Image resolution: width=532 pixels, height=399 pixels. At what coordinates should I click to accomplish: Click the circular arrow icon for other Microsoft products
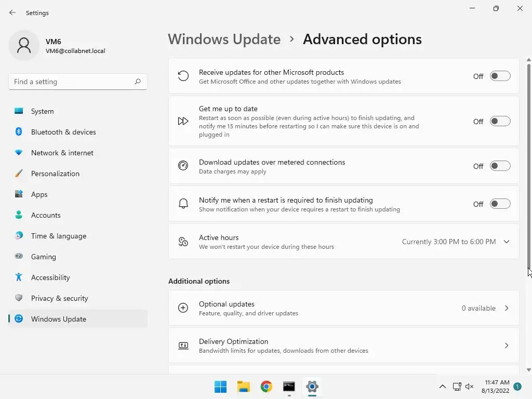click(x=183, y=76)
